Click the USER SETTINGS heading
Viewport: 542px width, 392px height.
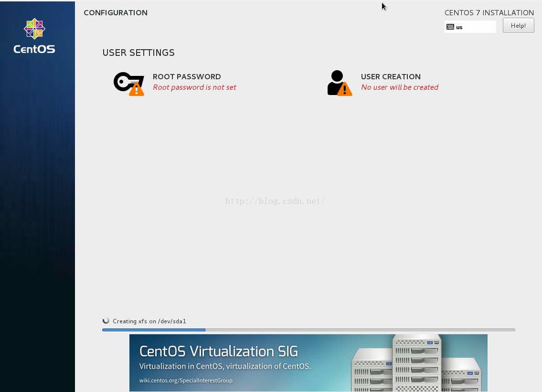pos(138,53)
